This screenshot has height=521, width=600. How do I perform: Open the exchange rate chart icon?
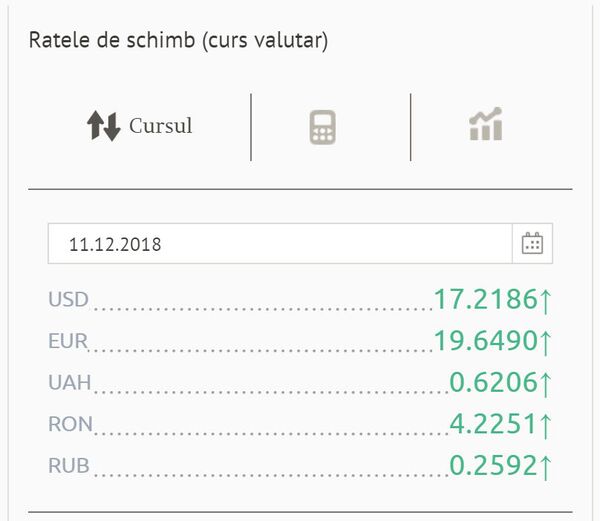486,124
